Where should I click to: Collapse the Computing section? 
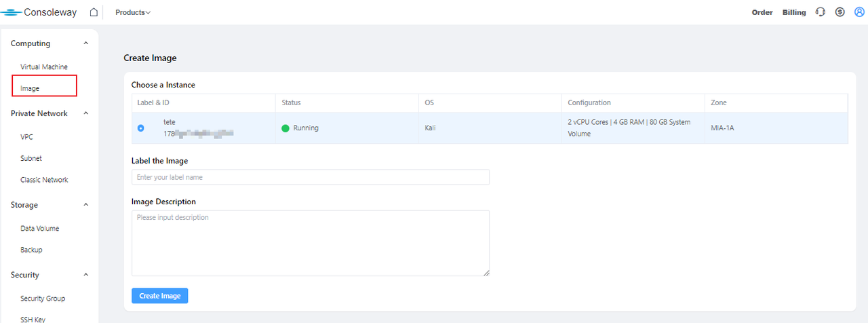click(x=85, y=43)
